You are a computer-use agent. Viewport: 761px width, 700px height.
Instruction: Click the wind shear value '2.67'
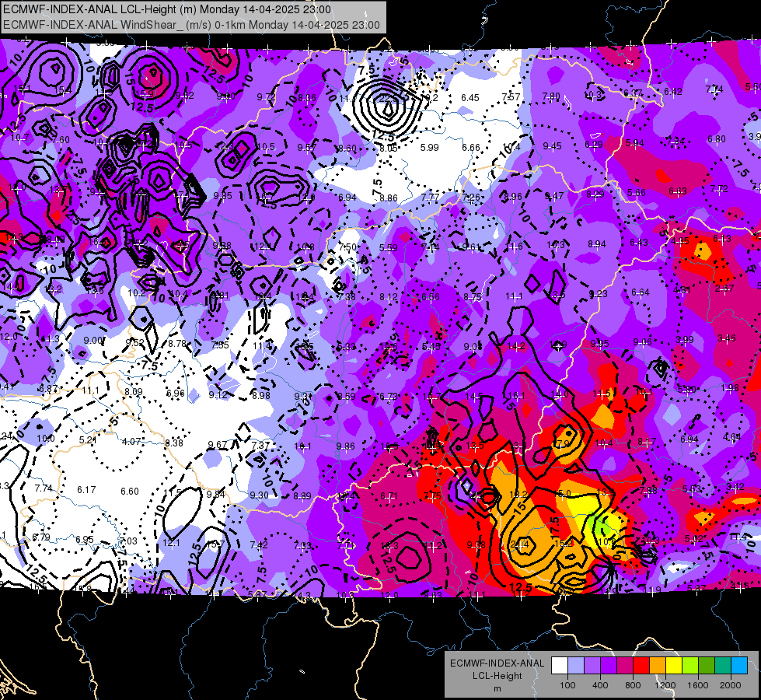point(724,288)
